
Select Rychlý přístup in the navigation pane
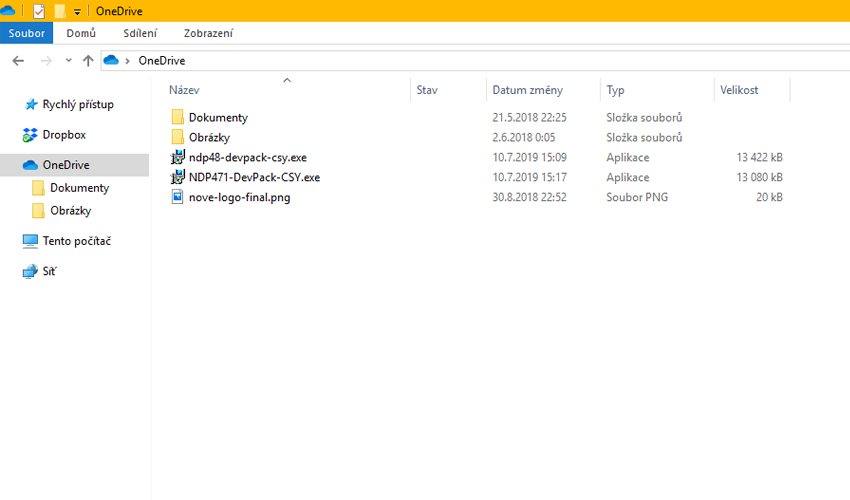click(x=77, y=104)
